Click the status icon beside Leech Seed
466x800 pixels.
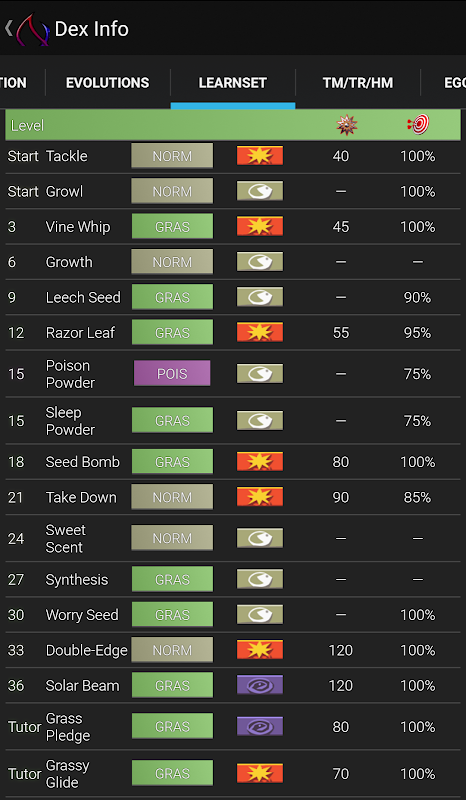click(x=260, y=297)
